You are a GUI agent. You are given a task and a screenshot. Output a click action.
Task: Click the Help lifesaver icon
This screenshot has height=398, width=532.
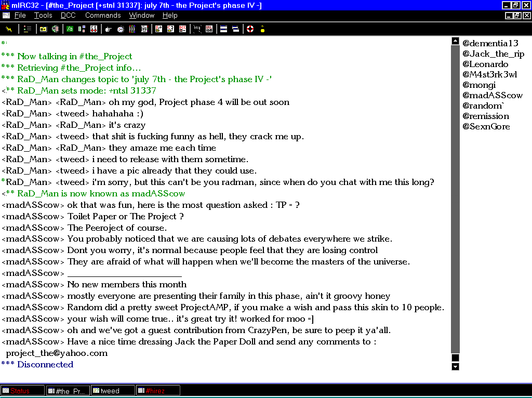(250, 29)
